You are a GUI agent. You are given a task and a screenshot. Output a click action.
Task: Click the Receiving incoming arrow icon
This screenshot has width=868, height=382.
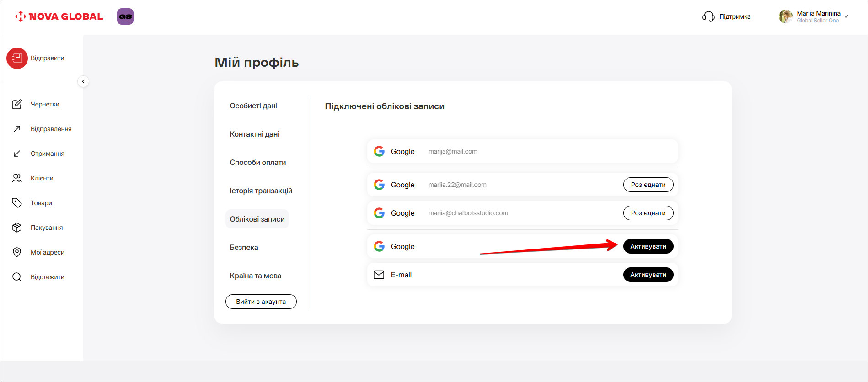click(x=17, y=154)
